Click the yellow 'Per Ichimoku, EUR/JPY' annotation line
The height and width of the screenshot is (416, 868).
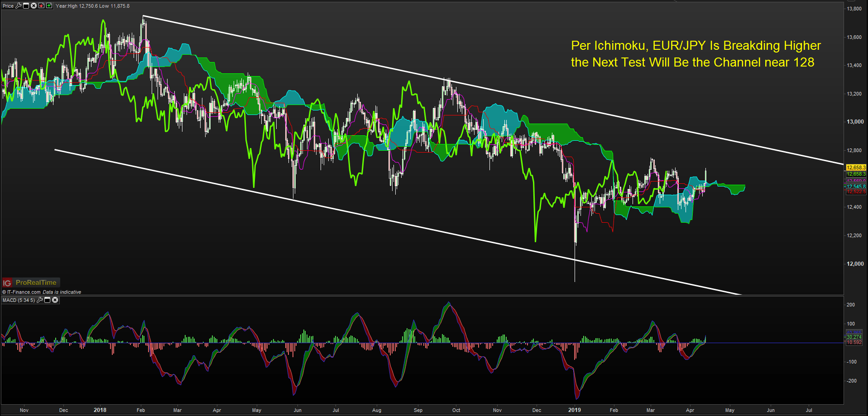click(x=695, y=46)
